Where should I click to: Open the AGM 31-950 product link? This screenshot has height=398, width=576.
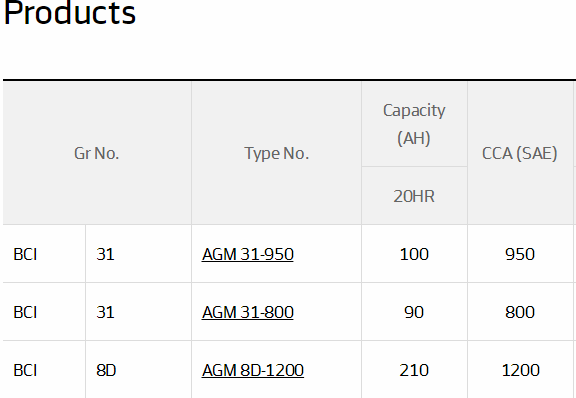(x=248, y=254)
